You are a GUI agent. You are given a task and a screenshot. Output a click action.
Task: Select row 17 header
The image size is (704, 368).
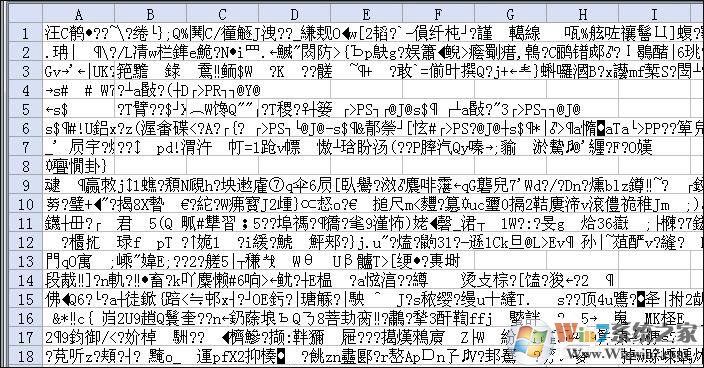click(26, 337)
